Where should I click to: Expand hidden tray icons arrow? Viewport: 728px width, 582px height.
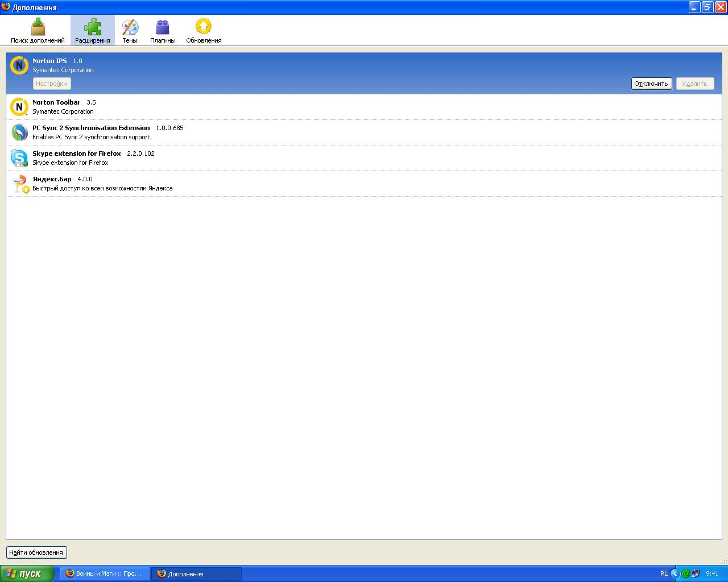pyautogui.click(x=675, y=573)
